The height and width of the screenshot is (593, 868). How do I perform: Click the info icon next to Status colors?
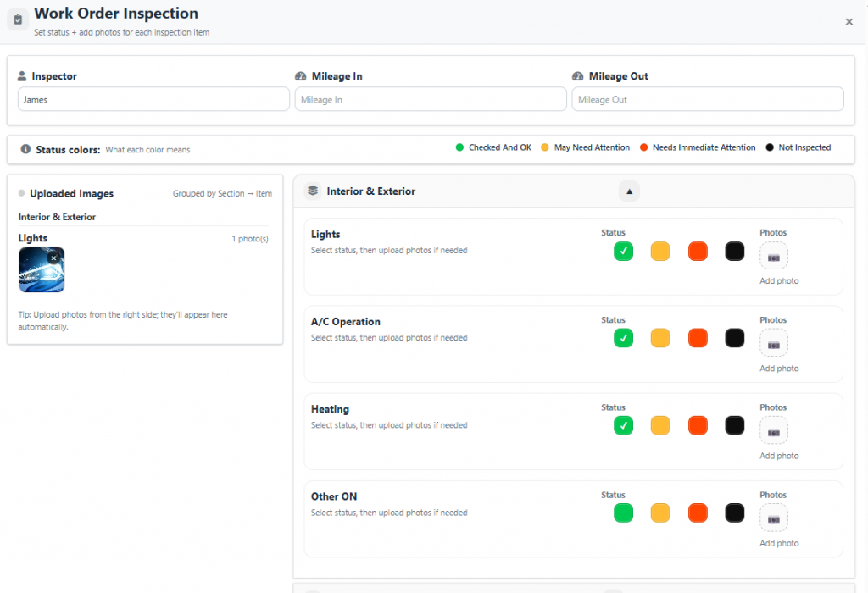pyautogui.click(x=25, y=149)
